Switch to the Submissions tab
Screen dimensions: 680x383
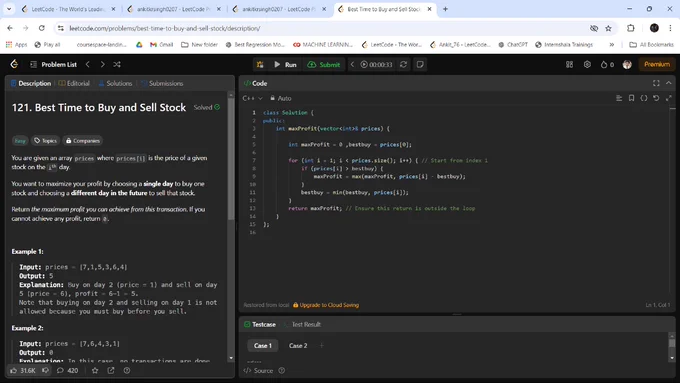[162, 83]
